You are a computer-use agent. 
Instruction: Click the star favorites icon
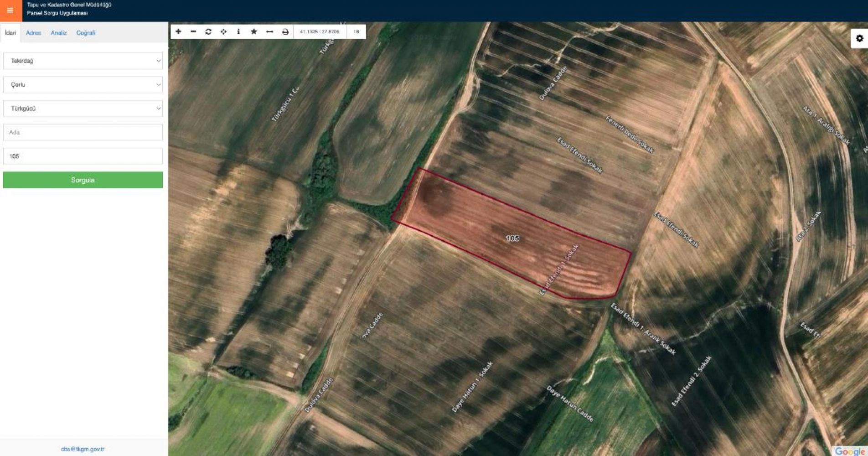(254, 31)
